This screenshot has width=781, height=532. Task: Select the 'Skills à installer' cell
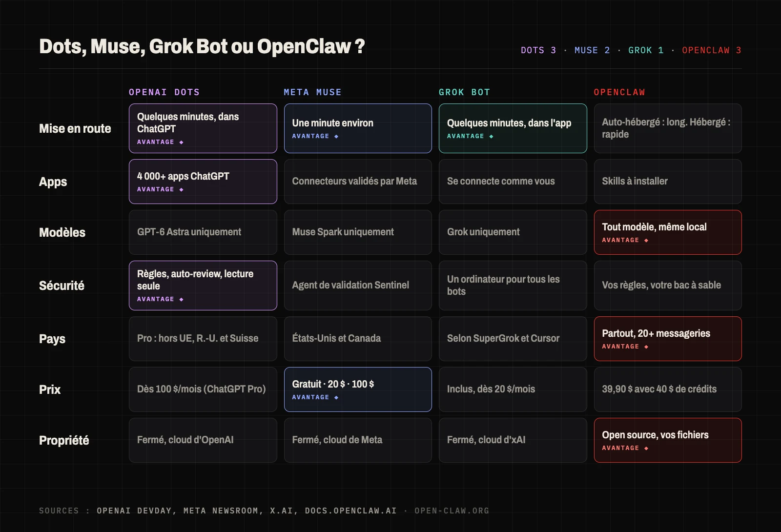pos(668,182)
